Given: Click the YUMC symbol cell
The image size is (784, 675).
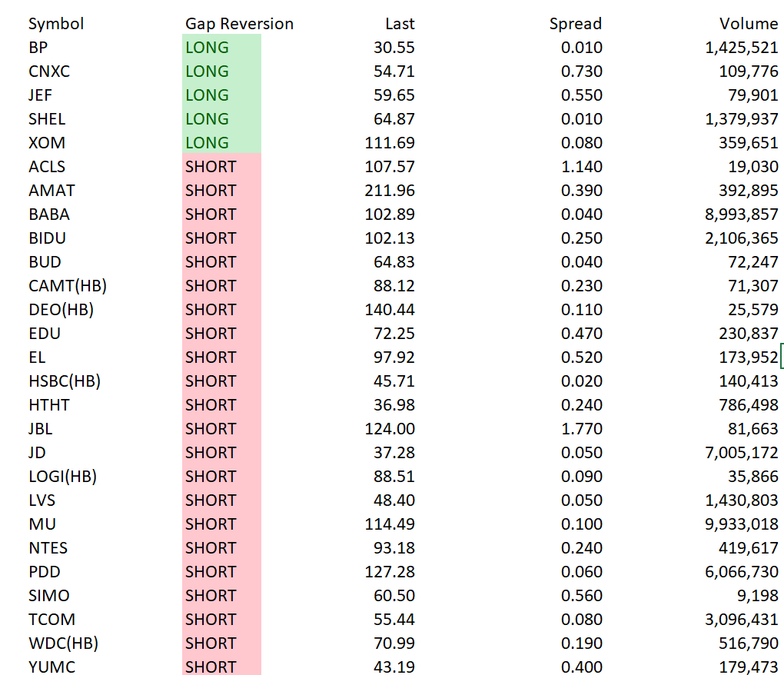Looking at the screenshot, I should click(x=51, y=667).
